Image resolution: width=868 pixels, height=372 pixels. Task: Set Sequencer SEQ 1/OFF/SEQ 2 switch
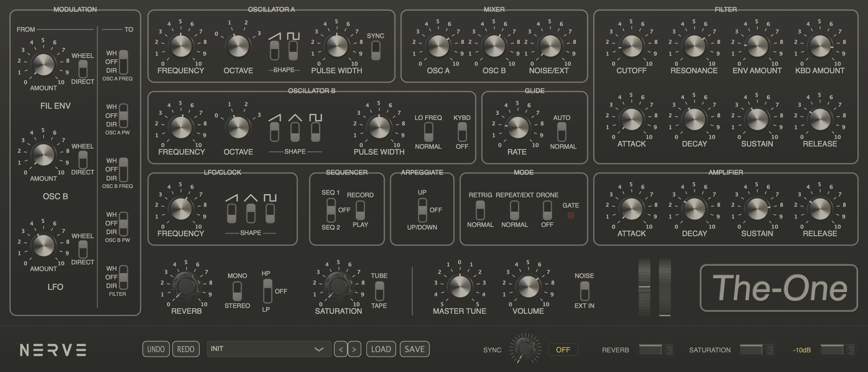[331, 210]
